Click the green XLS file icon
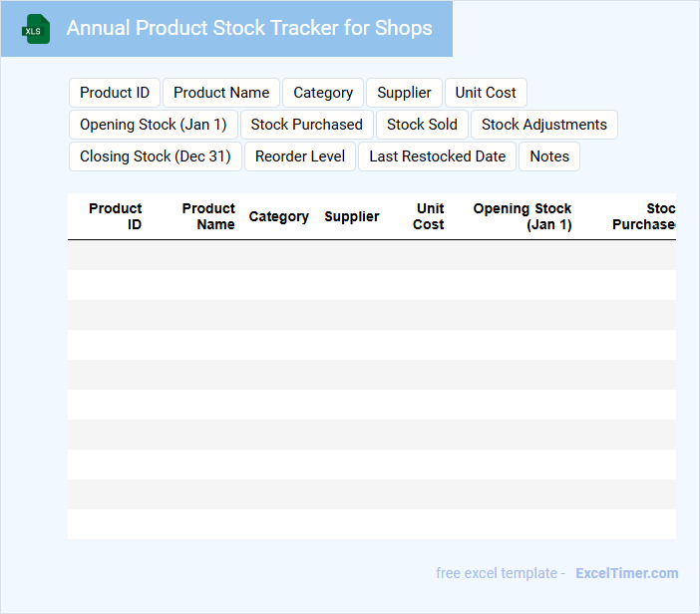The height and width of the screenshot is (614, 700). click(x=36, y=29)
